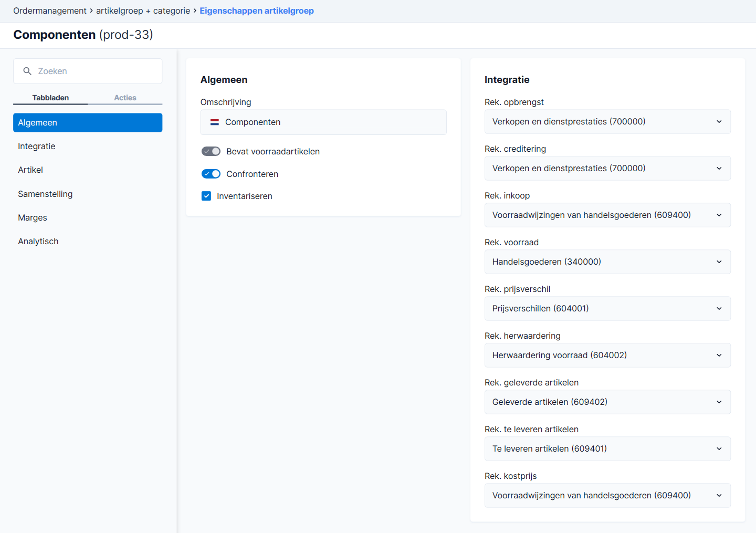This screenshot has width=756, height=533.
Task: Click chevron of Geleverde artikelen dropdown
Action: point(719,402)
